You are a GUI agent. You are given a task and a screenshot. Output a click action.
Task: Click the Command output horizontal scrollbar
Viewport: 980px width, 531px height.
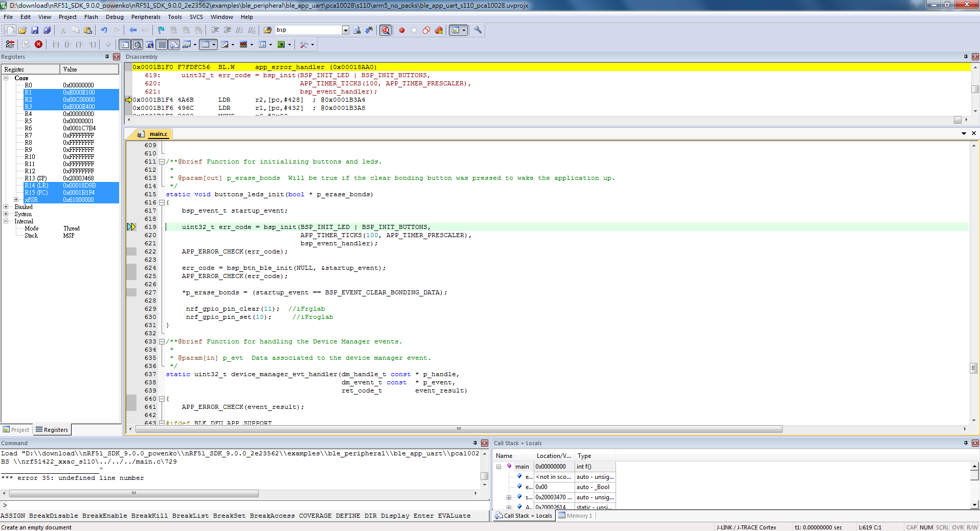[134, 494]
